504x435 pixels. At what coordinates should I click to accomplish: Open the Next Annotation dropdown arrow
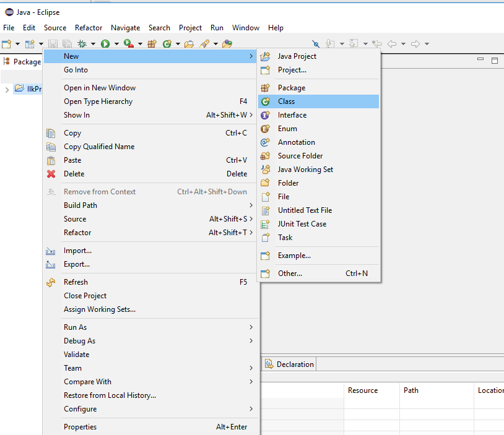342,44
